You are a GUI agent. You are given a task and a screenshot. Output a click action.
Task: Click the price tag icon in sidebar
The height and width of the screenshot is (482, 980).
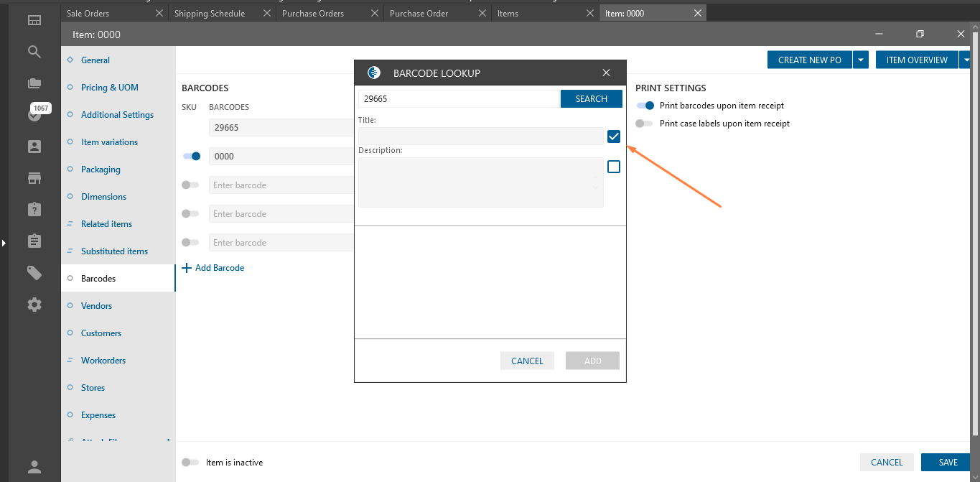(34, 272)
